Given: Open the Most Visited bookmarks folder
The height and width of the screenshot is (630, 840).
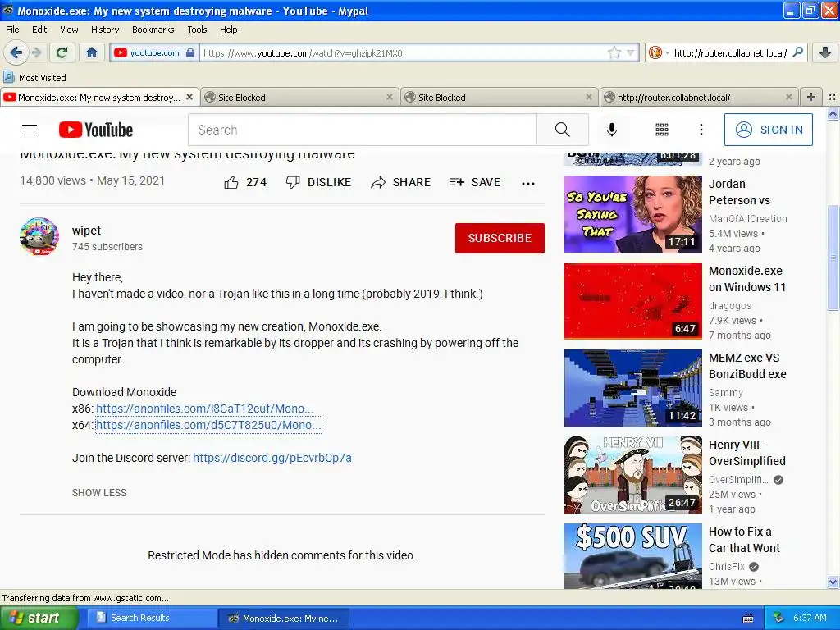Looking at the screenshot, I should pos(35,78).
